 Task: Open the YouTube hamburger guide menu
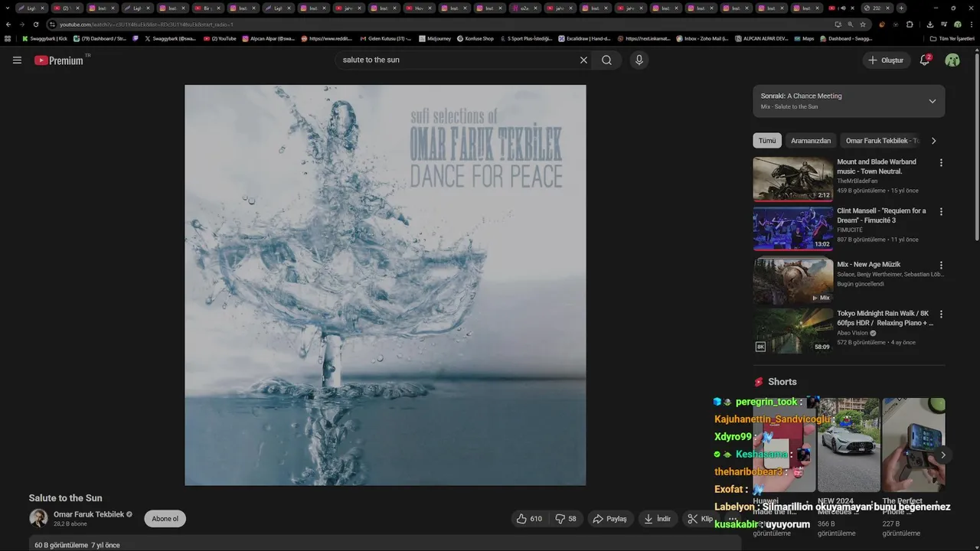[x=17, y=60]
